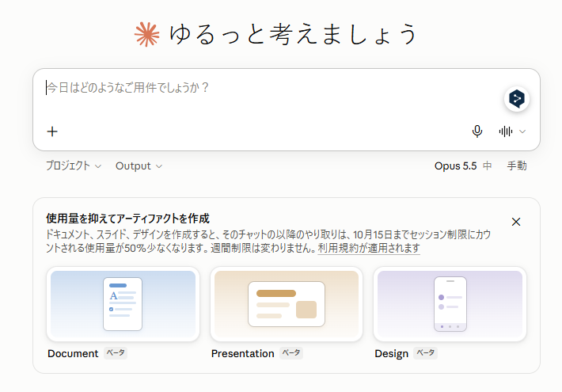
Task: Open the 利用規約が適用されます link
Action: pos(369,248)
